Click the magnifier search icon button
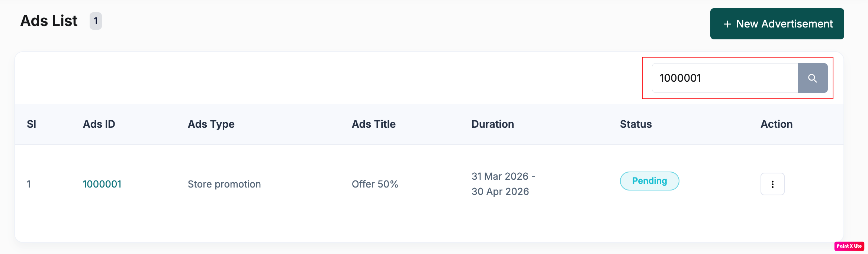This screenshot has height=254, width=868. click(x=813, y=78)
